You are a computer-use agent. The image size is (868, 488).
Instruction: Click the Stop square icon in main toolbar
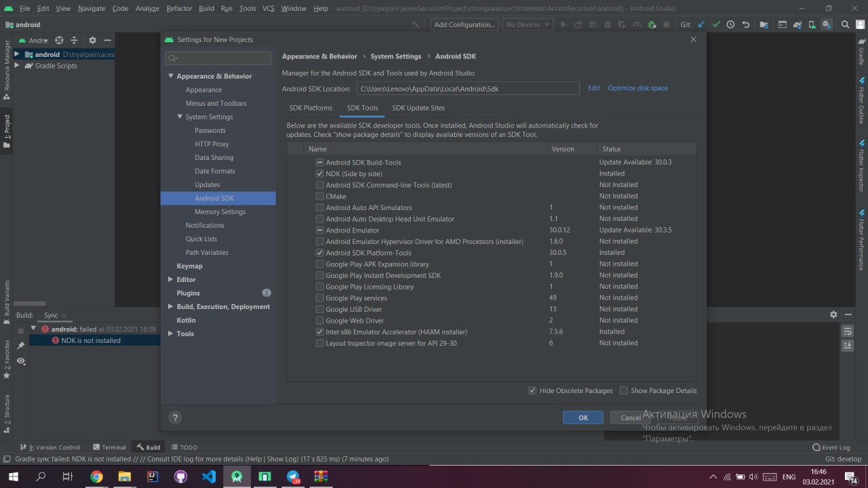pos(667,24)
